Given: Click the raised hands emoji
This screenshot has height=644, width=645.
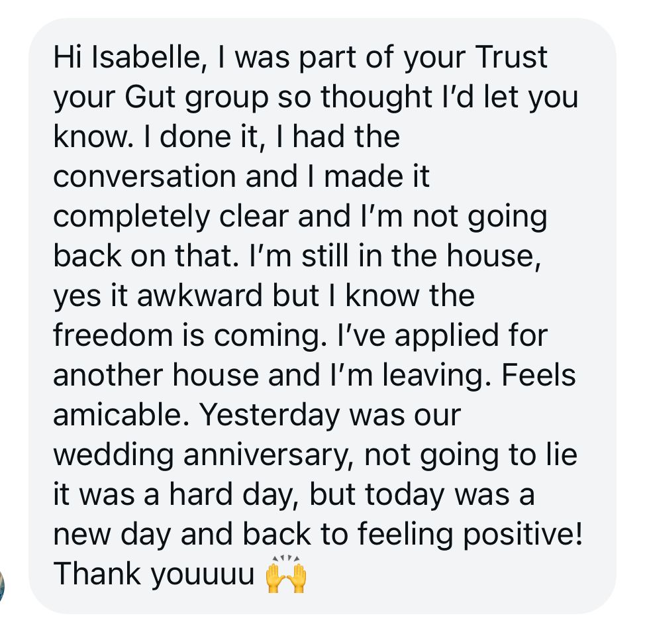Looking at the screenshot, I should pyautogui.click(x=286, y=574).
